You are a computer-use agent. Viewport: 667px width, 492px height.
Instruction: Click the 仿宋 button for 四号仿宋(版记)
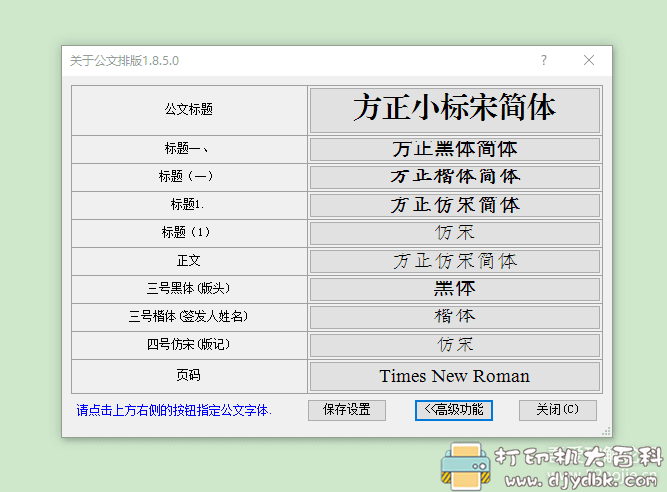tap(455, 345)
